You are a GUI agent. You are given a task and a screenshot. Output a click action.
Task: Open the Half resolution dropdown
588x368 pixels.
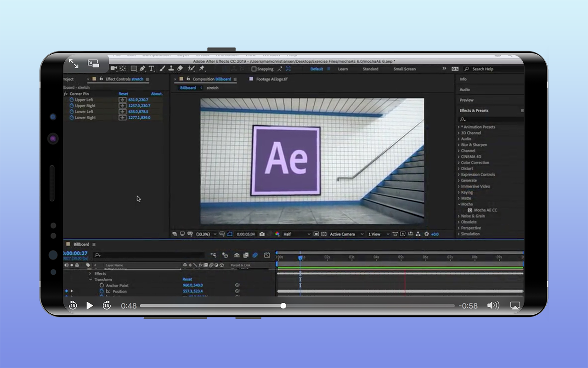[296, 234]
